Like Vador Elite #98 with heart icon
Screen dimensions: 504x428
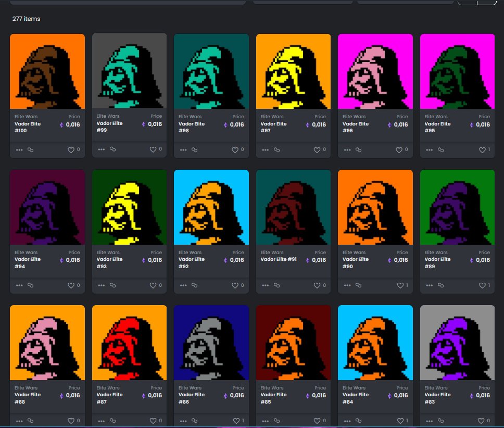click(x=235, y=150)
